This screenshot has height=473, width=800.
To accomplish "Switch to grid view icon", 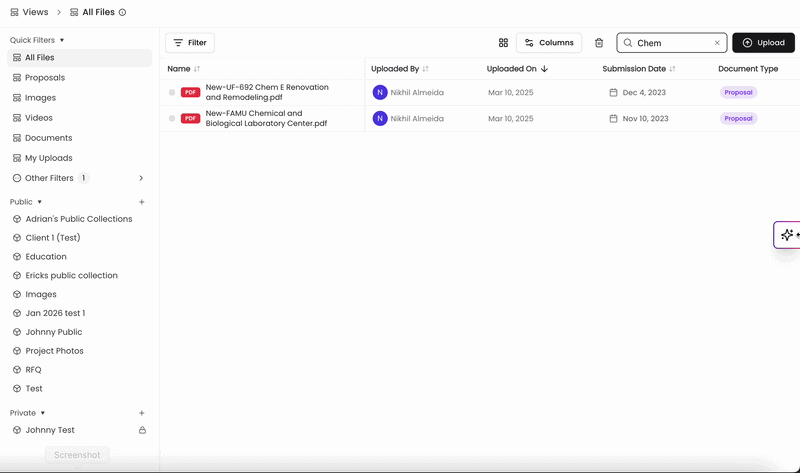I will pos(503,43).
